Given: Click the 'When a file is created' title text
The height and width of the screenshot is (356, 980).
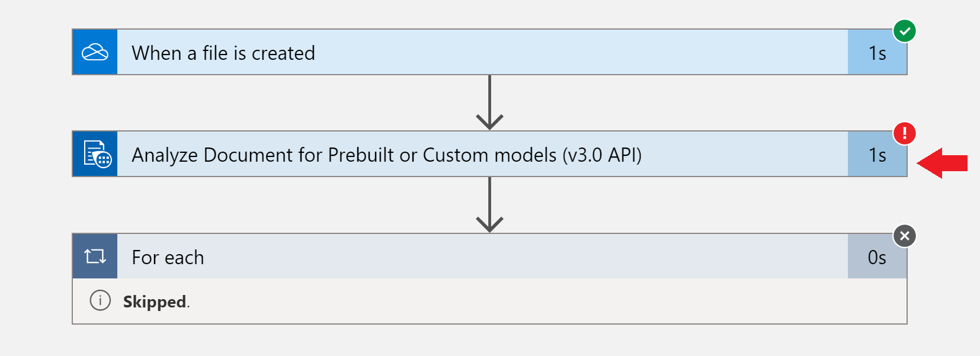Looking at the screenshot, I should tap(223, 53).
